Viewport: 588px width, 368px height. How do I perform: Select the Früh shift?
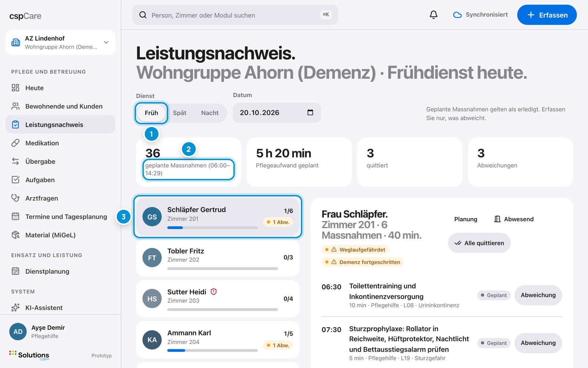(x=151, y=113)
